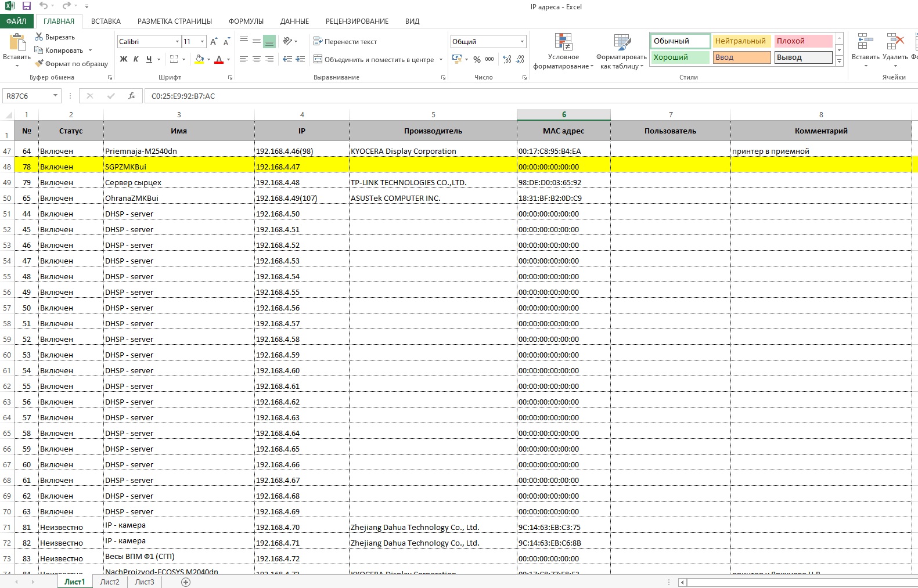Increase indent in cell
918x588 pixels.
[300, 59]
